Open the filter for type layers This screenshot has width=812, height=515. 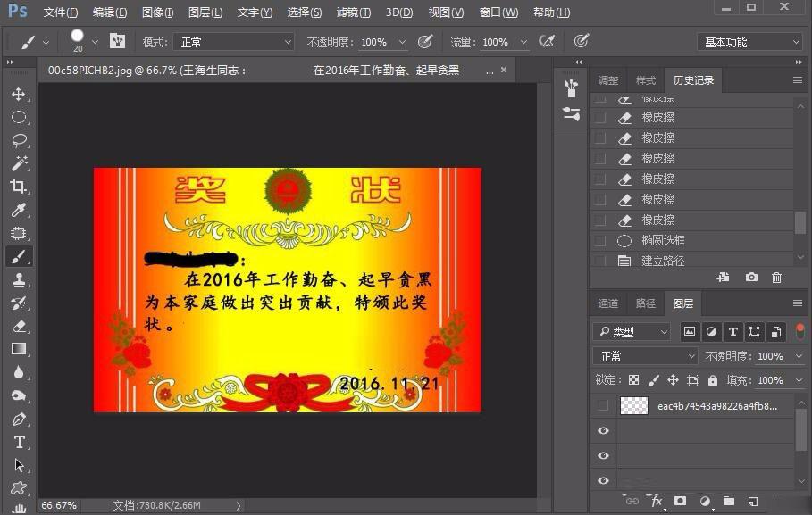[732, 331]
